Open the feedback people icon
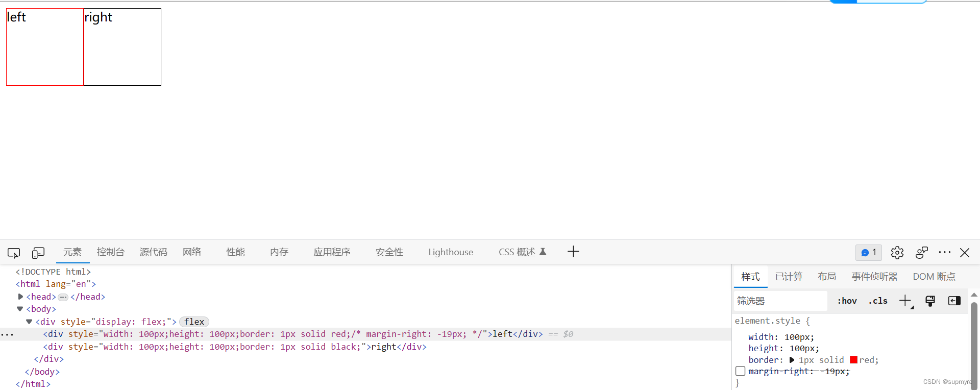 (921, 252)
